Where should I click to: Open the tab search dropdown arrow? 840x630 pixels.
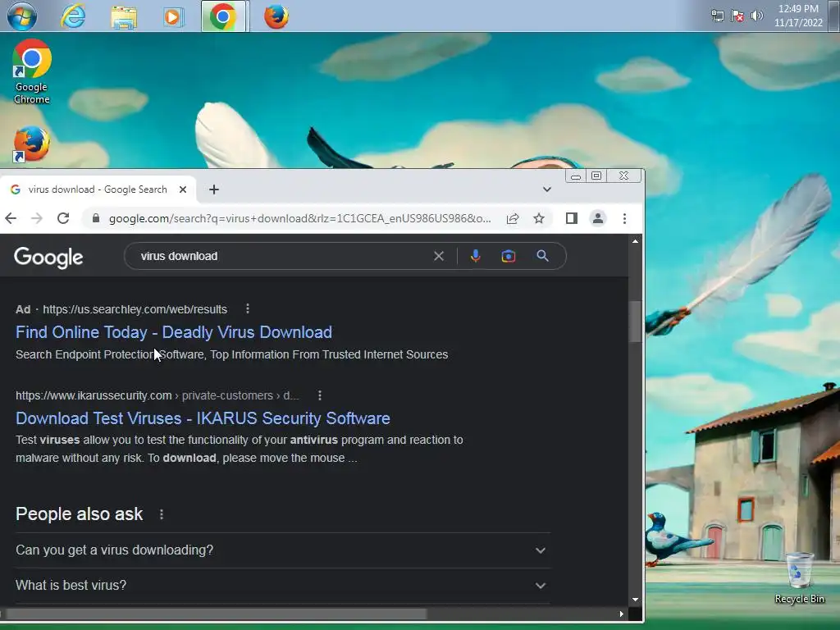547,189
